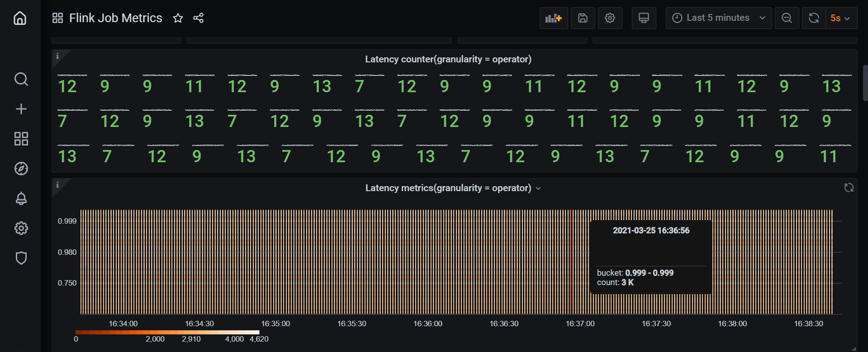Screen dimensions: 868x352
Task: Click the 16:34:00 time axis label
Action: (123, 324)
